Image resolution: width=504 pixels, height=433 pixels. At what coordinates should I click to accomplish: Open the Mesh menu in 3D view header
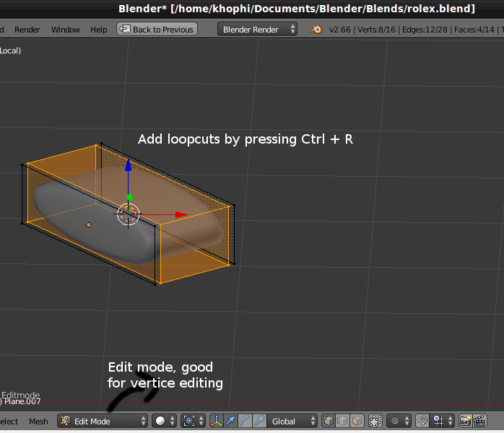coord(38,421)
